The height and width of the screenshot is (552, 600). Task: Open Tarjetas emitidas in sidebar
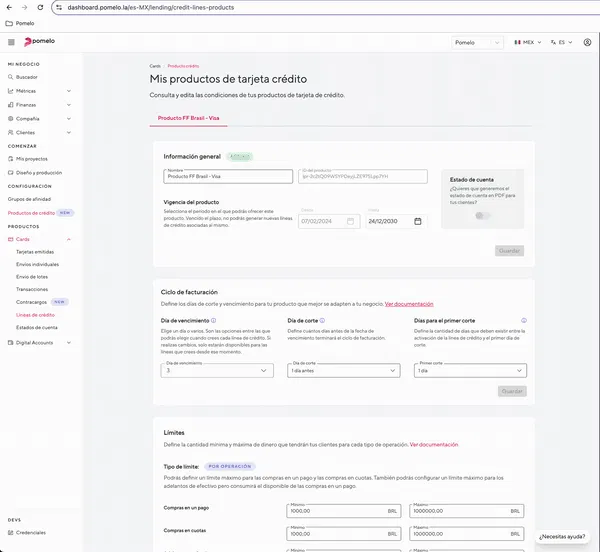[x=35, y=252]
